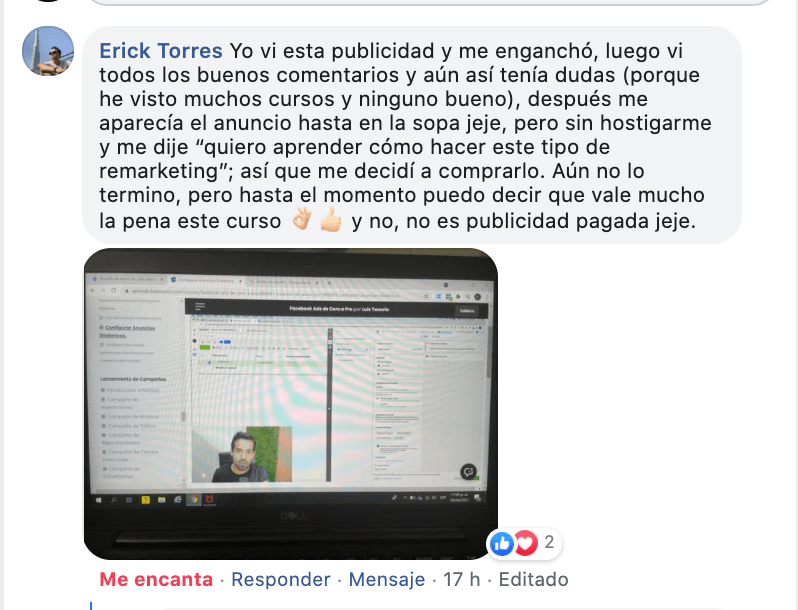The image size is (798, 610).
Task: Show who reacted via the count 2
Action: [549, 542]
